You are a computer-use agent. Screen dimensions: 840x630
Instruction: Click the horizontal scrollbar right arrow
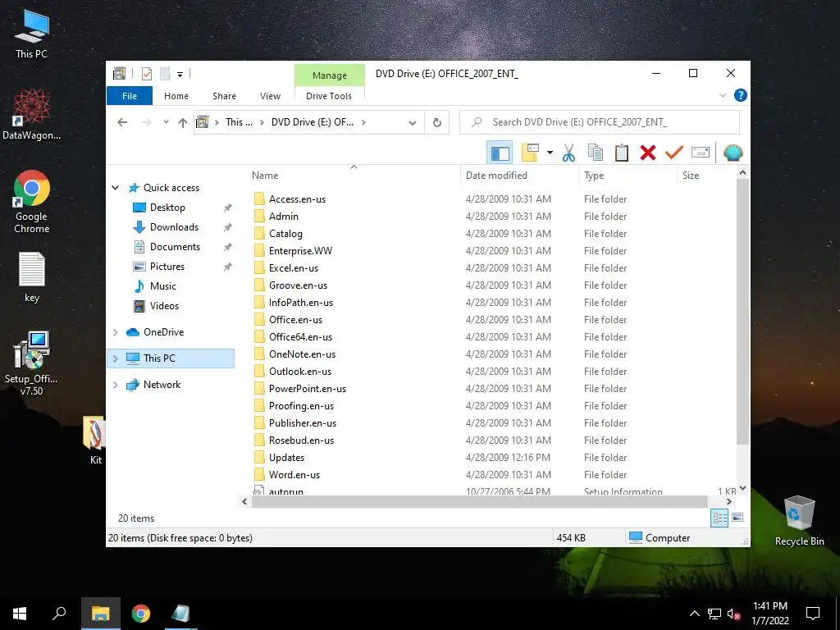coord(728,502)
